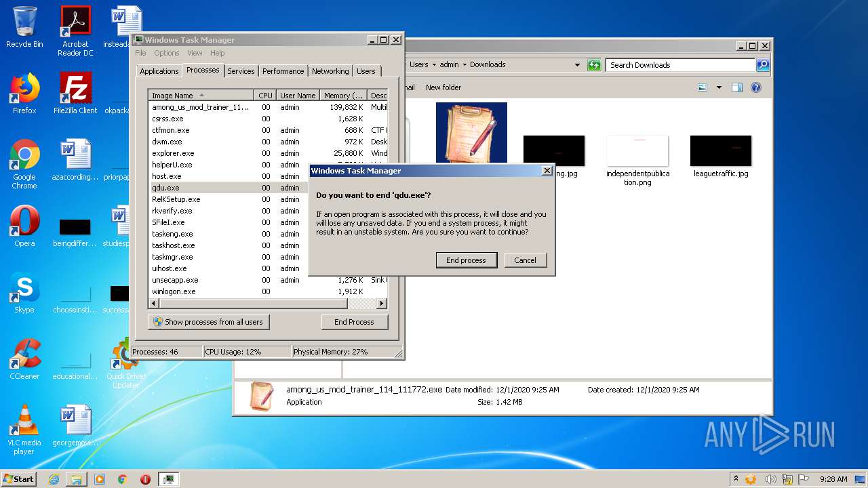This screenshot has height=488, width=868.
Task: Toggle the Explorer preview pane icon
Action: (737, 87)
